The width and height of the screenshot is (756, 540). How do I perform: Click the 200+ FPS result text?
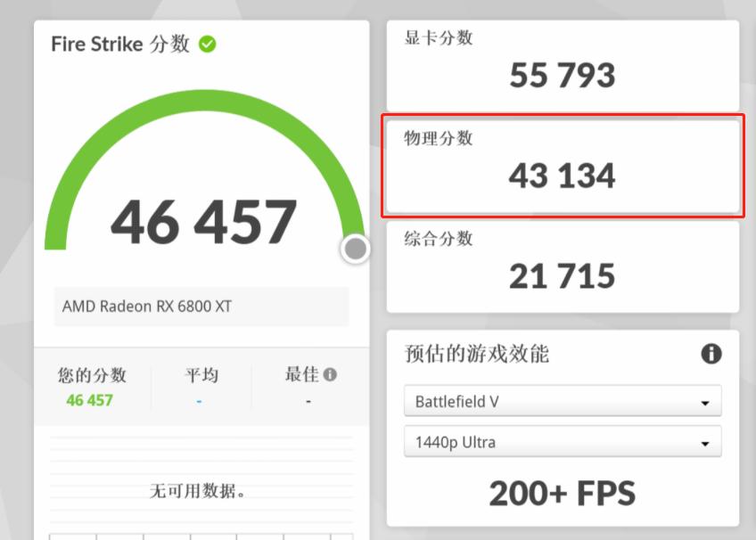click(x=562, y=493)
